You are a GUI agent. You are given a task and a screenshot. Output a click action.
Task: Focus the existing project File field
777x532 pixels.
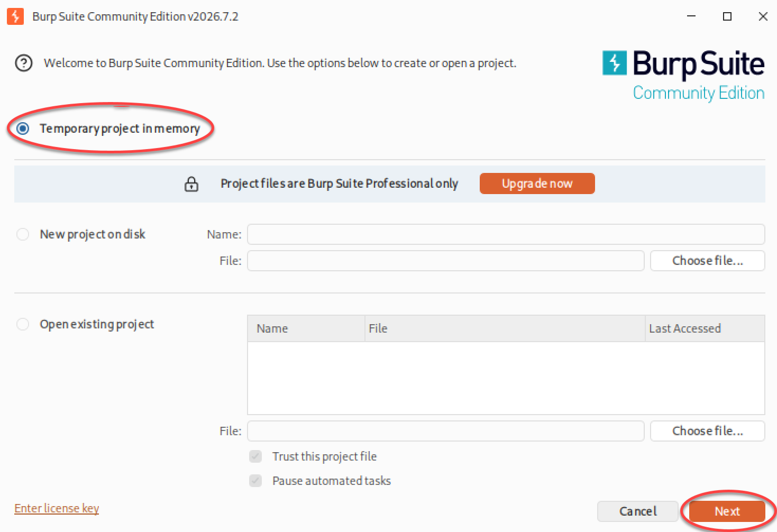coord(446,431)
